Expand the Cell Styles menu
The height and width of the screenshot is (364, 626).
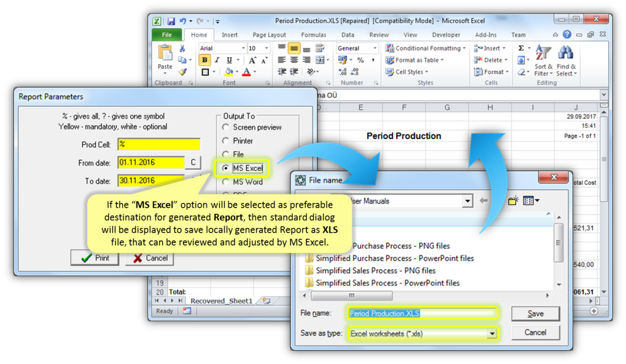click(x=407, y=72)
